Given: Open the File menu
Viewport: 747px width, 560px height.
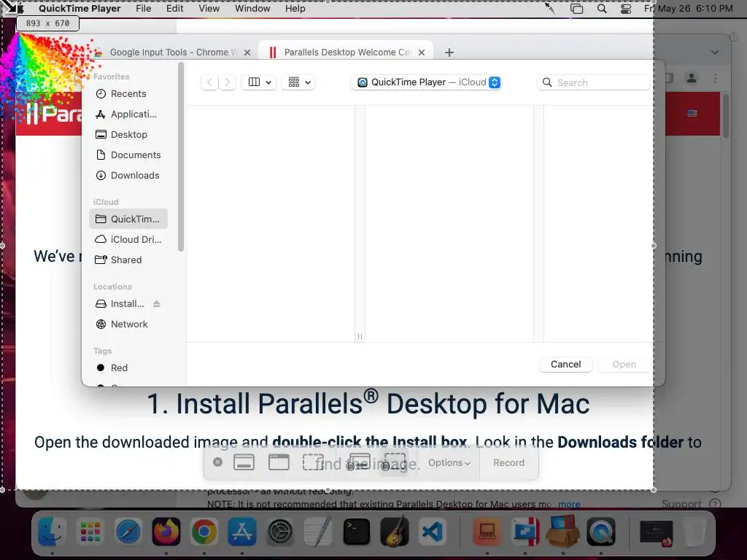Looking at the screenshot, I should [x=144, y=9].
